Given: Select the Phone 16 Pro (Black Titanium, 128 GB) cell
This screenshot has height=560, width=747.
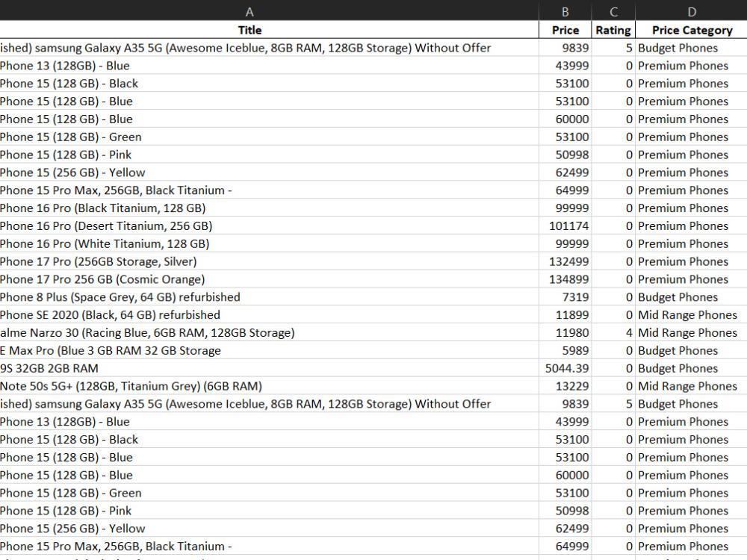Looking at the screenshot, I should click(x=269, y=208).
